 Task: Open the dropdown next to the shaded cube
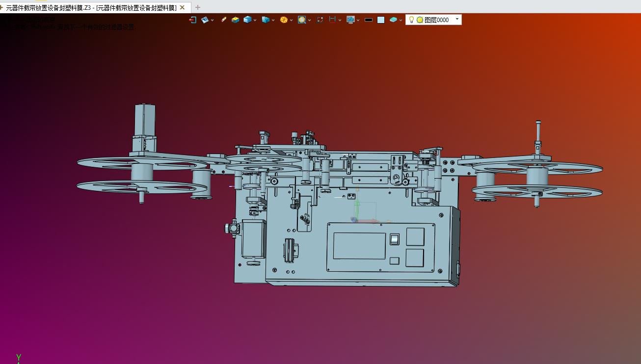coord(255,20)
